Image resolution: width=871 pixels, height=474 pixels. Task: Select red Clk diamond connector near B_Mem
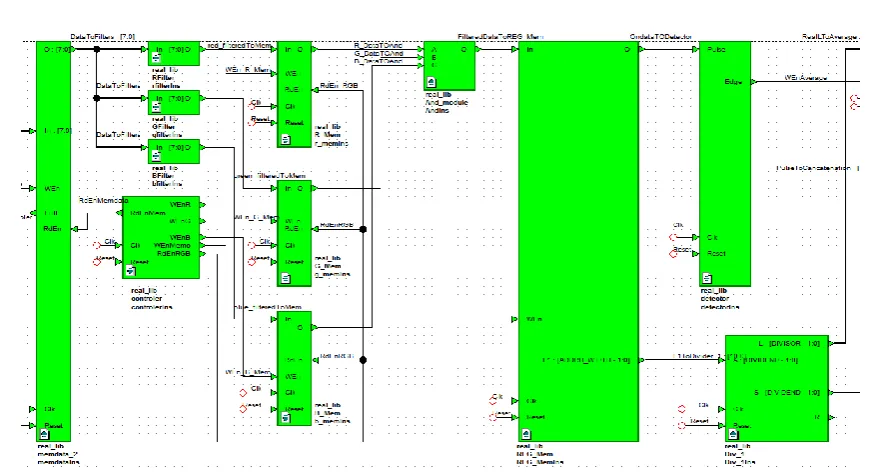click(243, 393)
